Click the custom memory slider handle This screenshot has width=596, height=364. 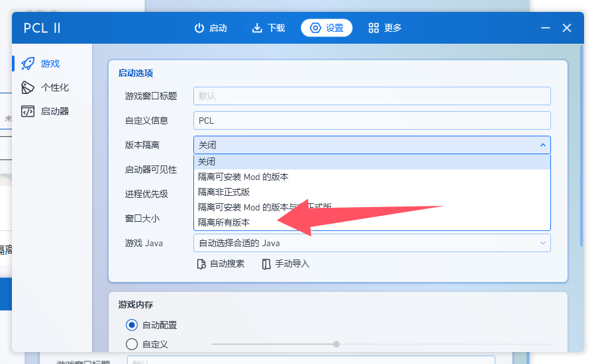[336, 344]
